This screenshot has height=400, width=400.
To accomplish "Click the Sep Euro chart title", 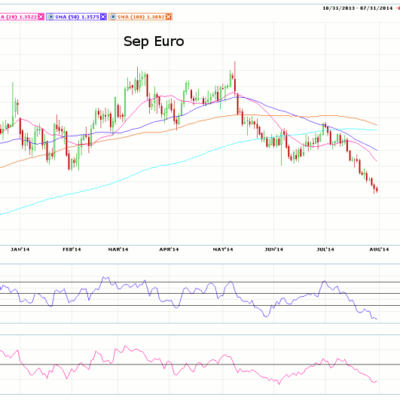I will coord(154,41).
